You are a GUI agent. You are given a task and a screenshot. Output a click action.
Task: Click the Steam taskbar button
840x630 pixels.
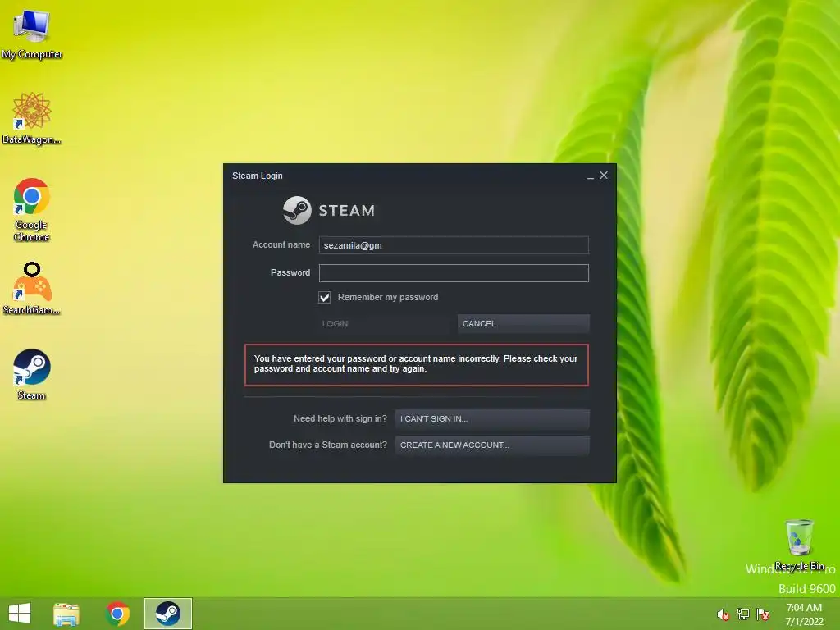tap(167, 614)
